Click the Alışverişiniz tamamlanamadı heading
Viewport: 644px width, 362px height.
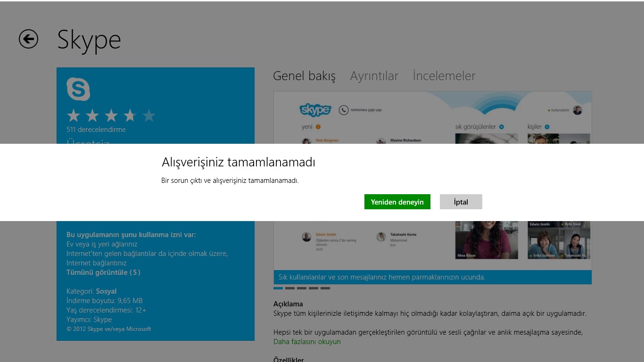click(x=239, y=162)
